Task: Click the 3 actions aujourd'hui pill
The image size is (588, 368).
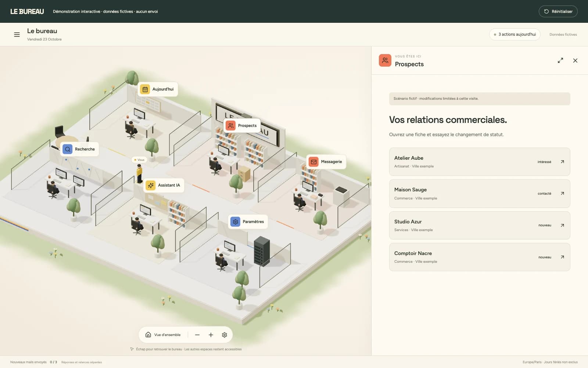Action: point(515,34)
